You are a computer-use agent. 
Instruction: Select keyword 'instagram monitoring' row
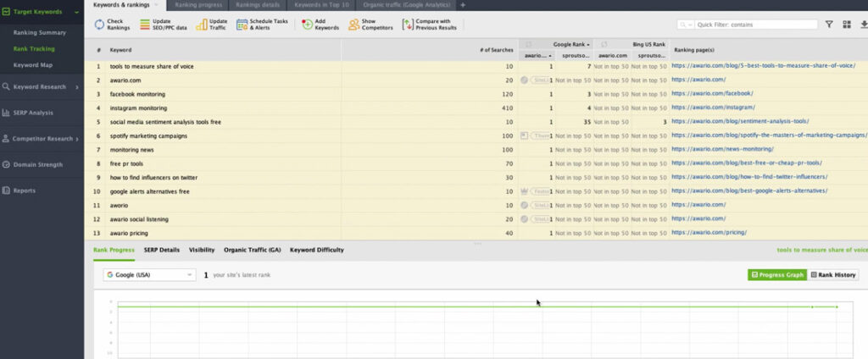coord(476,108)
